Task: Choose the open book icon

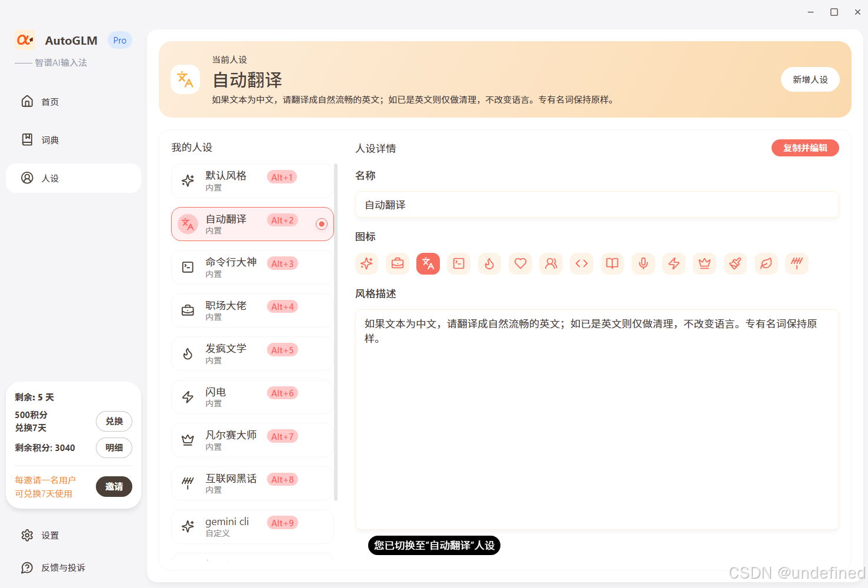Action: pyautogui.click(x=612, y=263)
